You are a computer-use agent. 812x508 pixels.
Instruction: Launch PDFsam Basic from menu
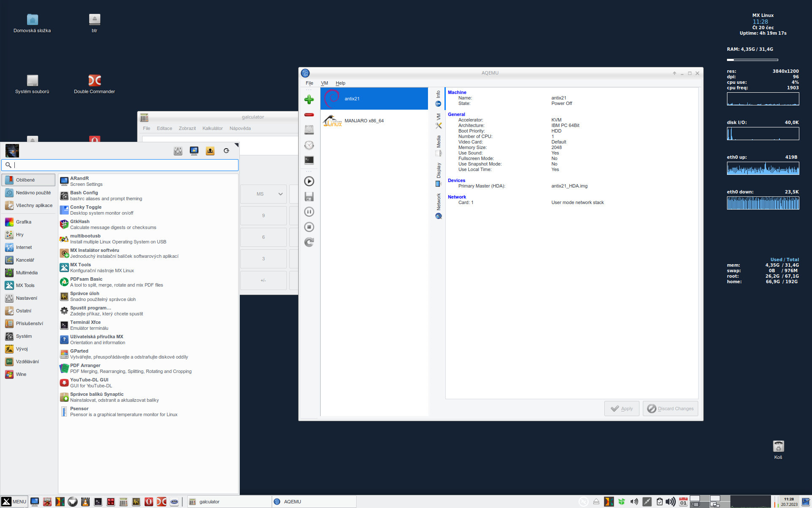[148, 282]
